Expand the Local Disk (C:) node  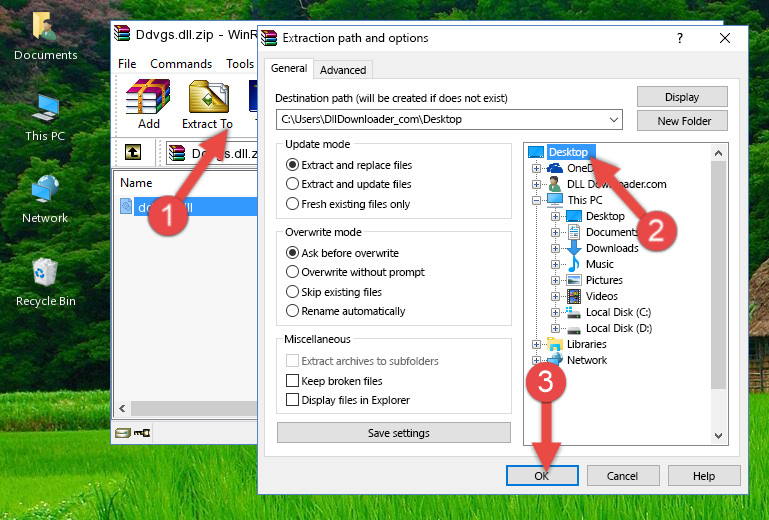click(x=555, y=312)
